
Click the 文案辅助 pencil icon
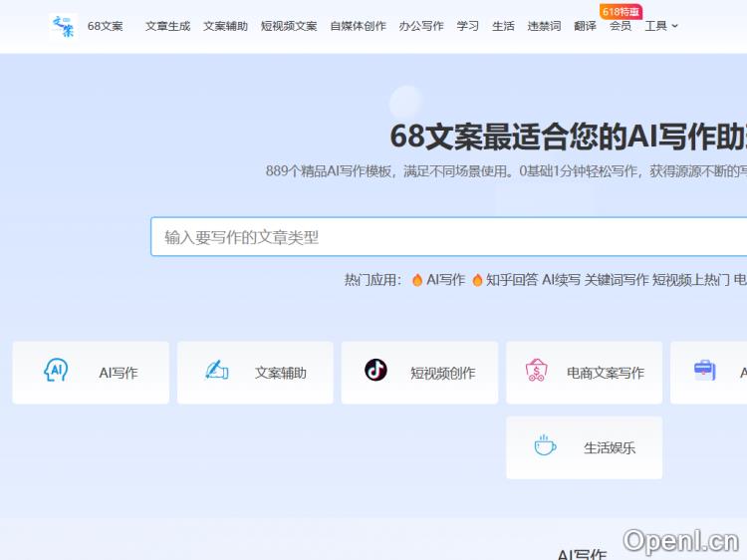pyautogui.click(x=216, y=371)
